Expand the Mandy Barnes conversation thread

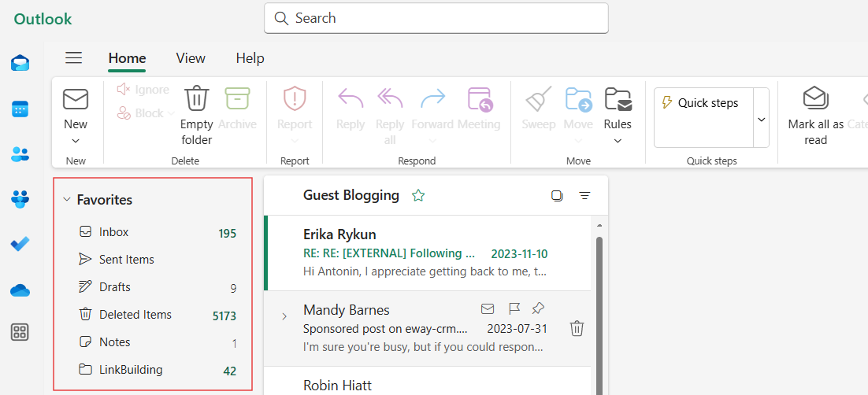pos(284,316)
